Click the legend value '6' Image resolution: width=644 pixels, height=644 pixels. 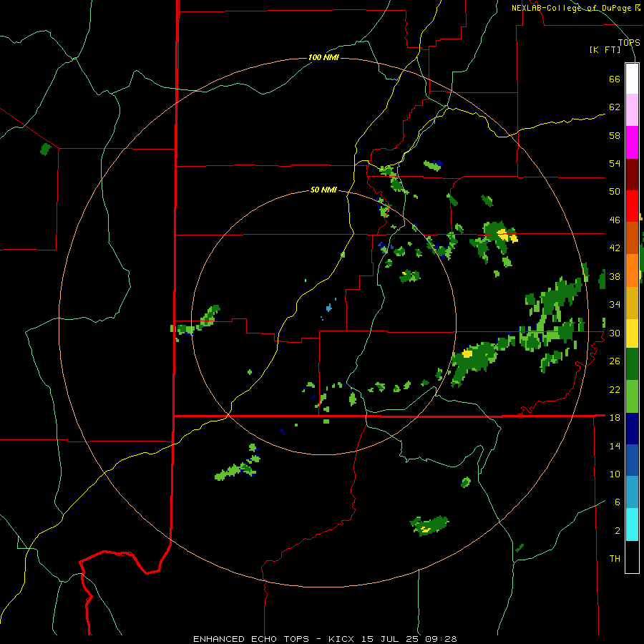pos(617,502)
